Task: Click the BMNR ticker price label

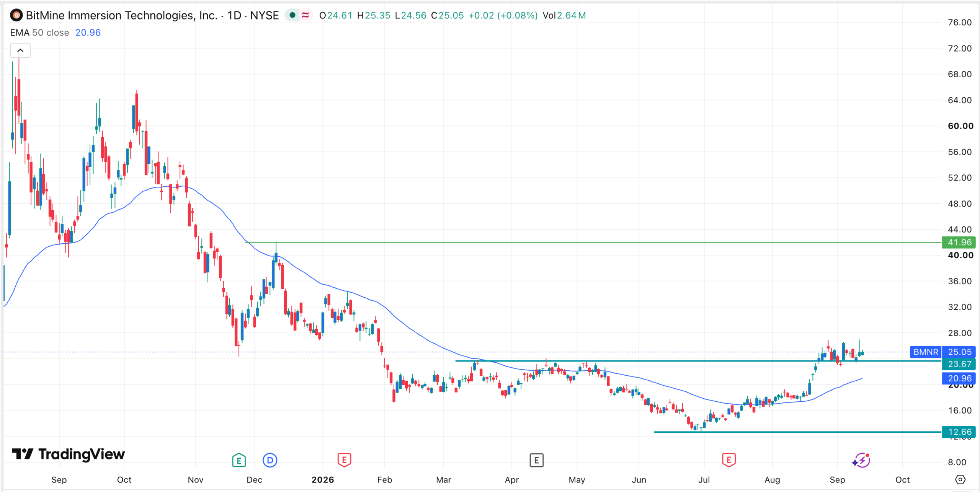Action: (x=926, y=352)
